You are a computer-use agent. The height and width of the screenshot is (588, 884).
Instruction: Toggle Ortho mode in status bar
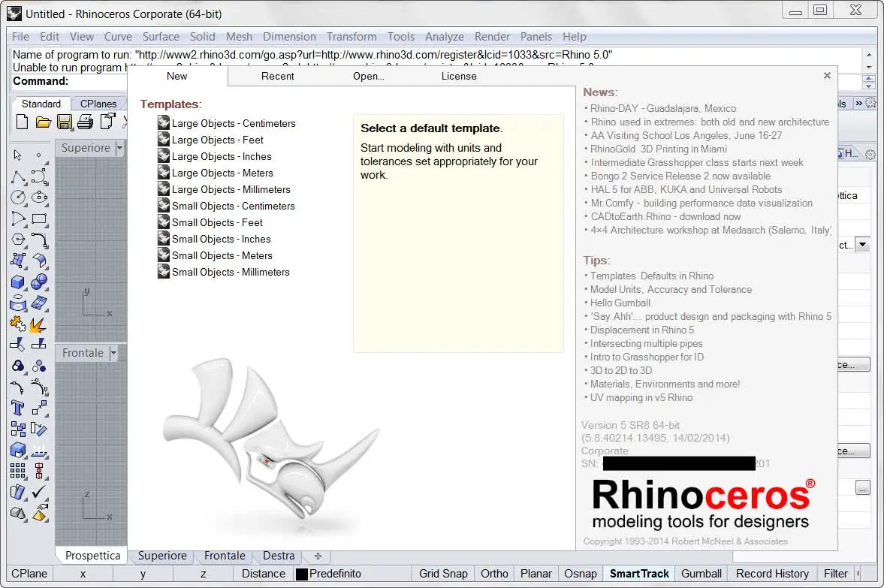494,573
